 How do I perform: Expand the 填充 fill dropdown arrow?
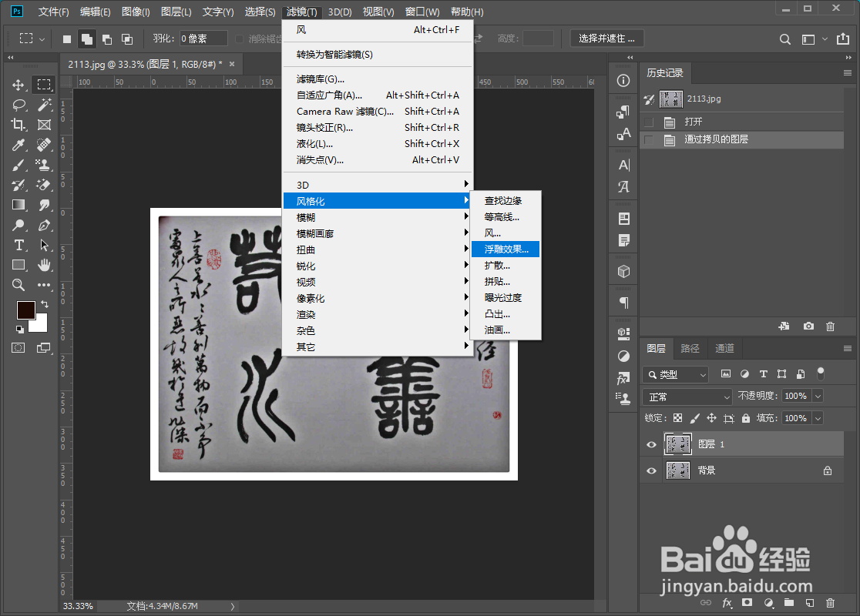click(818, 418)
